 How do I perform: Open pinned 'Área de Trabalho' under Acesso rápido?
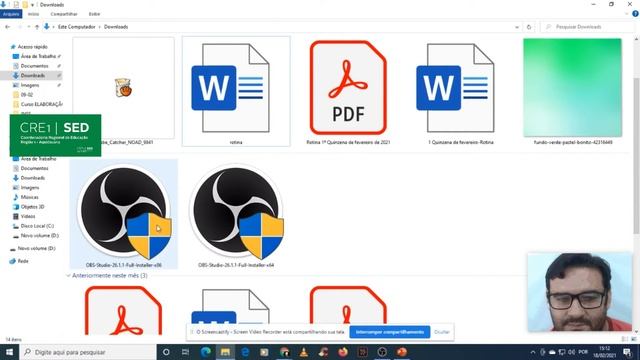coord(38,56)
